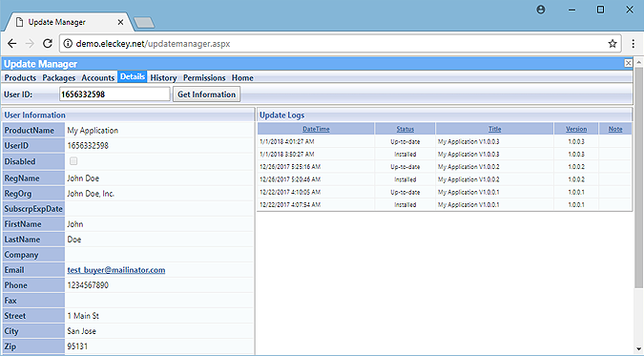Close the Update Manager browser tab
Viewport: 644px width, 356px height.
120,22
